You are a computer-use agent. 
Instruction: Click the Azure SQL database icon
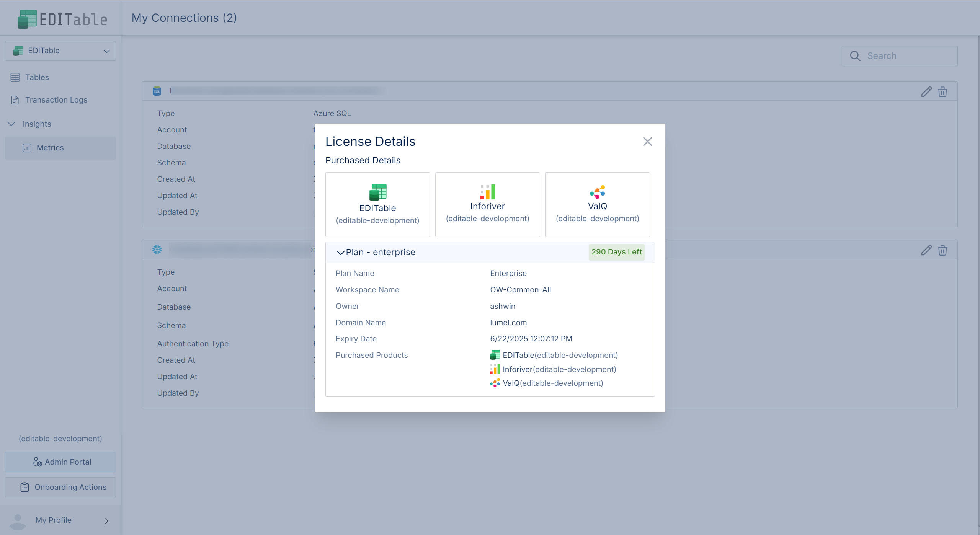(x=157, y=91)
